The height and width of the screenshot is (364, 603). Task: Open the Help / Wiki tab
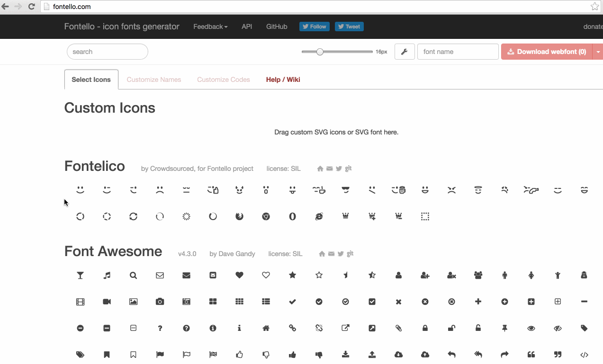click(x=283, y=80)
